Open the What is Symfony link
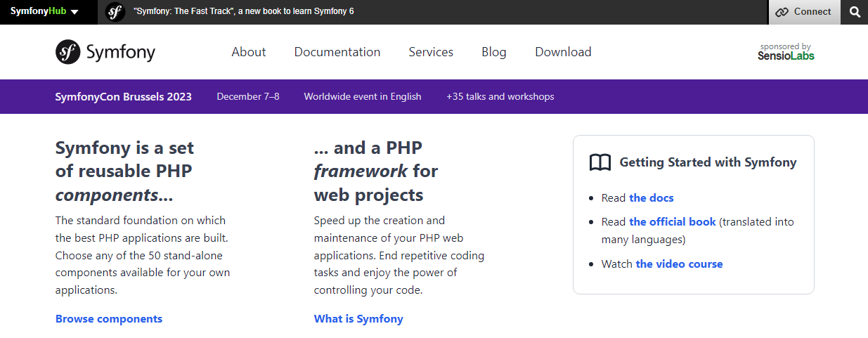This screenshot has height=338, width=868. click(x=358, y=319)
